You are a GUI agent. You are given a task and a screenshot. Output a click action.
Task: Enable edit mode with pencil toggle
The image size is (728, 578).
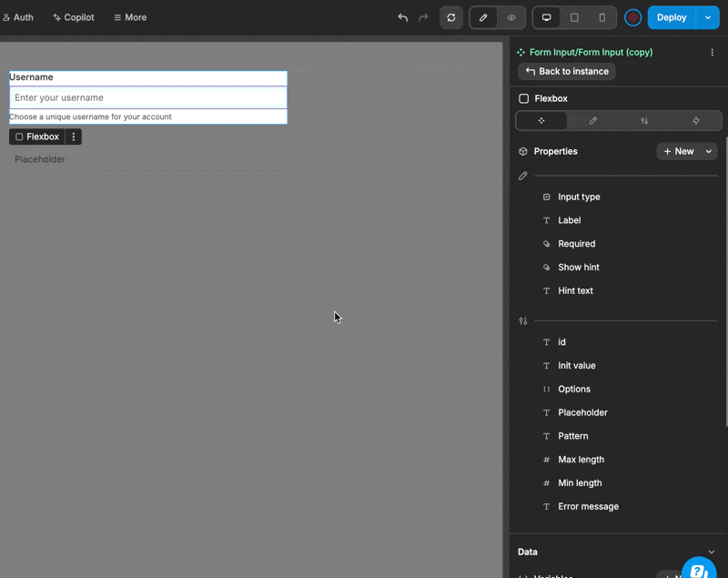coord(483,17)
